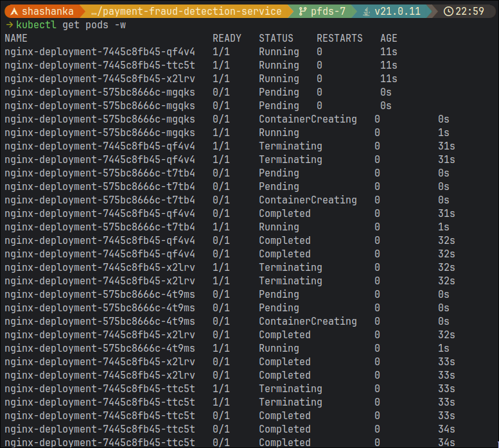Viewport: 499px width, 448px height.
Task: Select pod name x2lrv in Running 11s row
Action: click(x=100, y=79)
